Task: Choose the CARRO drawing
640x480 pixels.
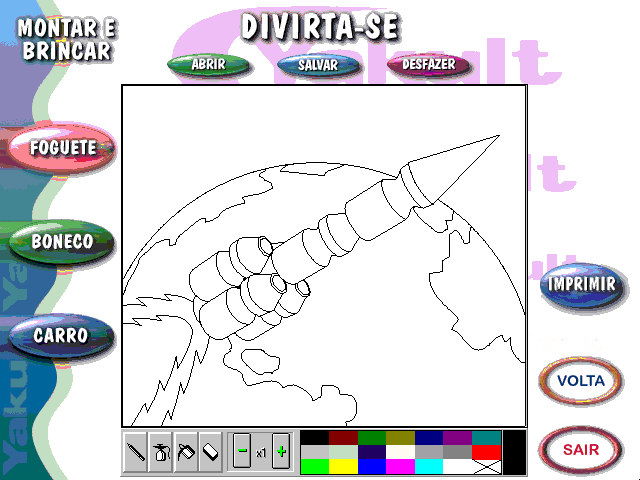Action: 61,336
